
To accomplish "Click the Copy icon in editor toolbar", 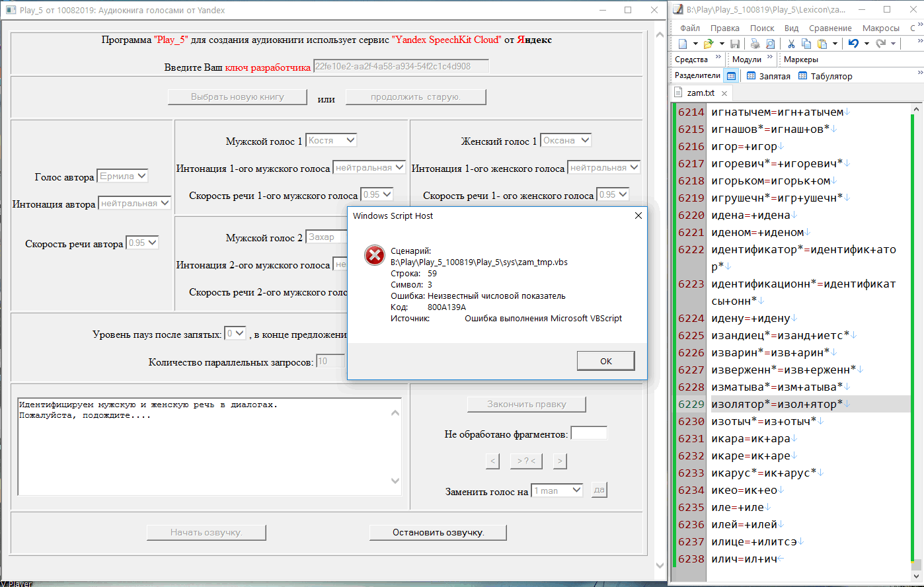I will pyautogui.click(x=806, y=44).
